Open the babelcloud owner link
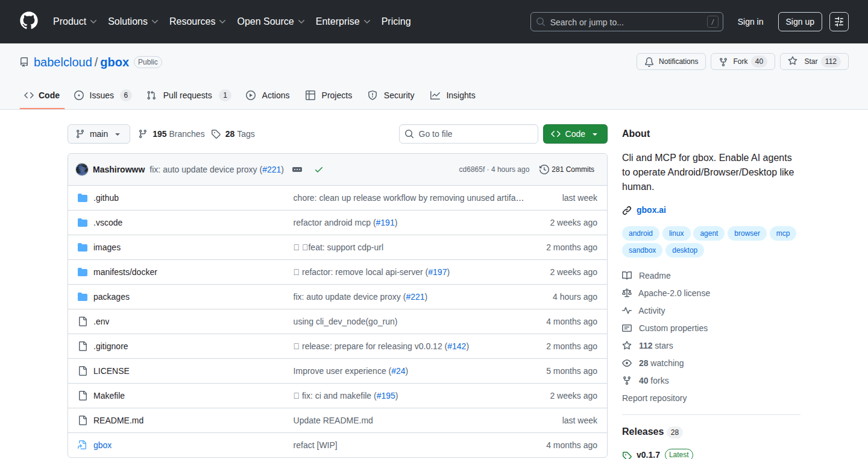Screen dimensions: 868x459 63,62
